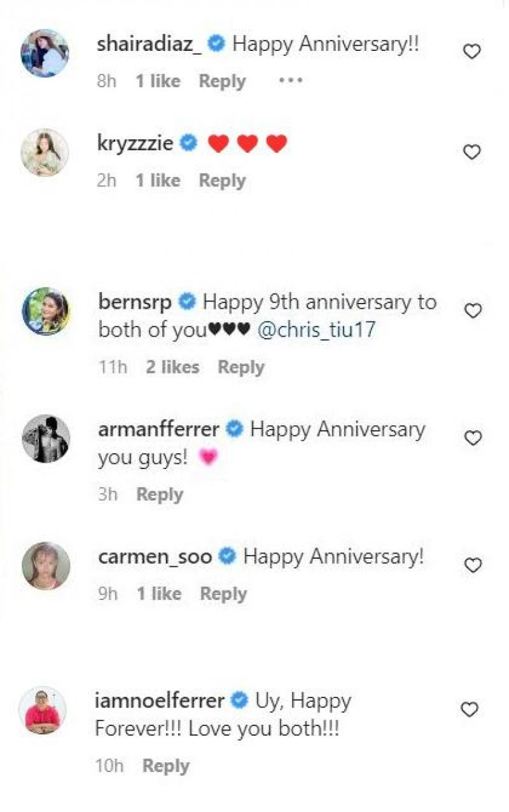Click armanfferrer's black-and-white avatar
Image resolution: width=509 pixels, height=812 pixels.
coord(46,438)
